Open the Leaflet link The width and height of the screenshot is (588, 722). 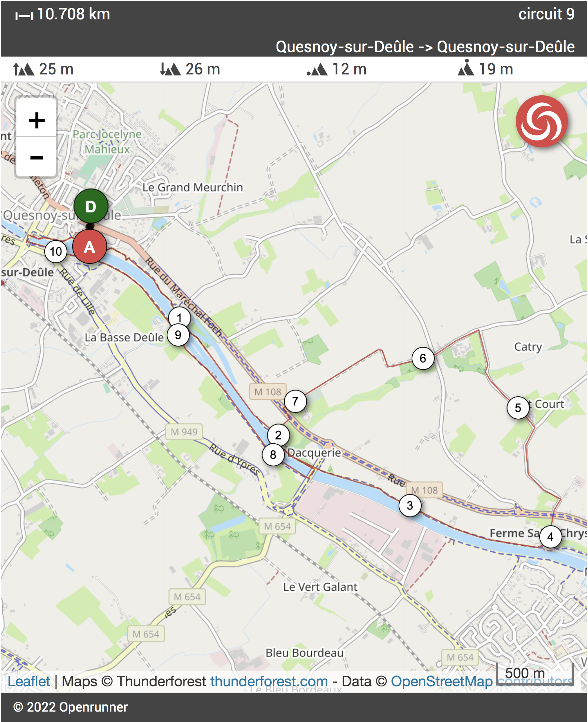[29, 681]
